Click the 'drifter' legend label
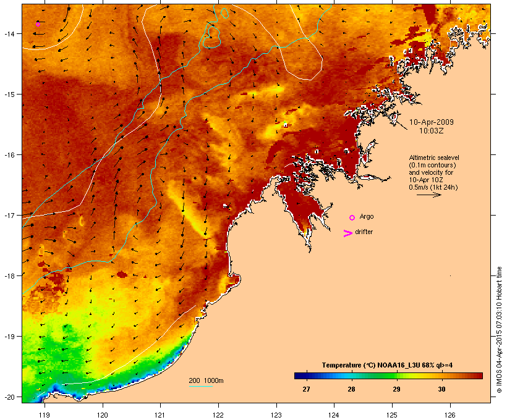This screenshot has width=507, height=420. [x=364, y=232]
